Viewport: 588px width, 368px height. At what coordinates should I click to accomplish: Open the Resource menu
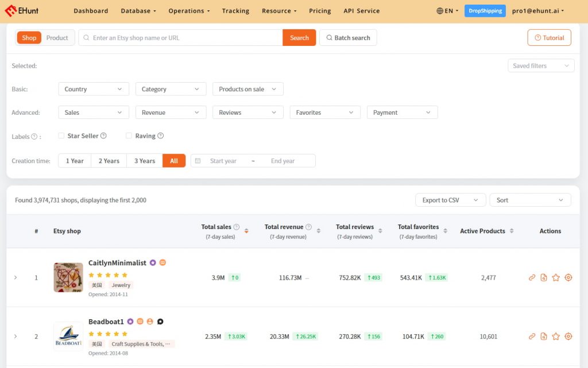[279, 11]
